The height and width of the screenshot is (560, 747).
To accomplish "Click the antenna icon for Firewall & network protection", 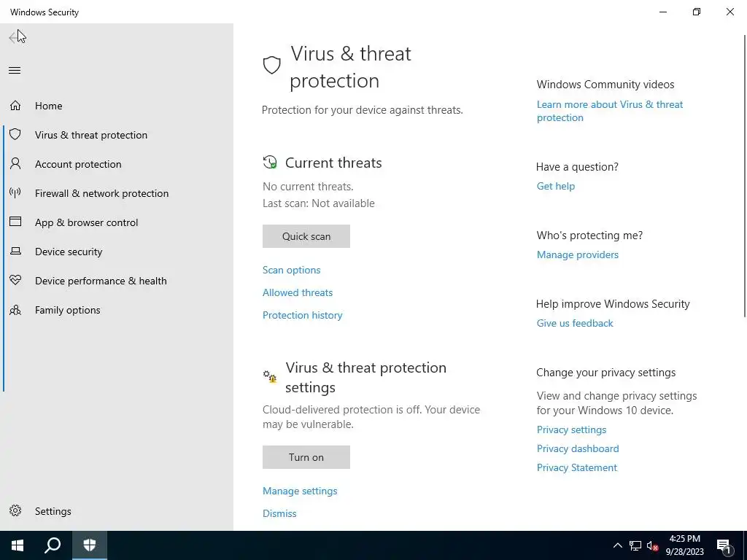I will (x=15, y=192).
